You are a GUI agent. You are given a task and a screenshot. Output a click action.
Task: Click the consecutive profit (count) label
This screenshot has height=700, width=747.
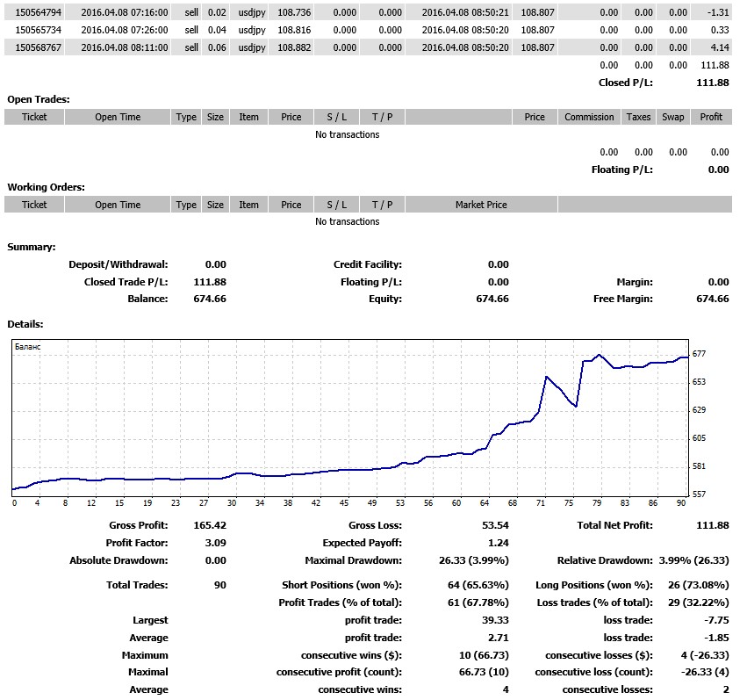click(x=339, y=672)
